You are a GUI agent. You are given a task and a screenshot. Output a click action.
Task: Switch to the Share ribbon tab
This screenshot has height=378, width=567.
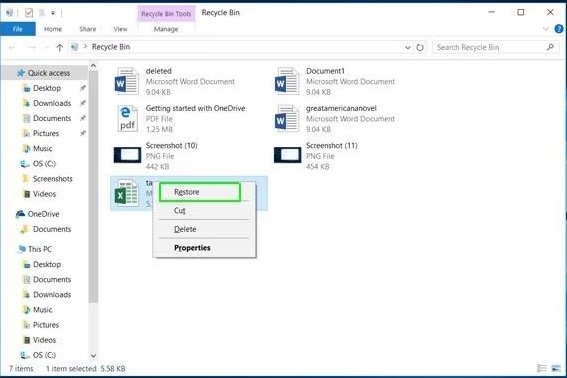click(88, 29)
